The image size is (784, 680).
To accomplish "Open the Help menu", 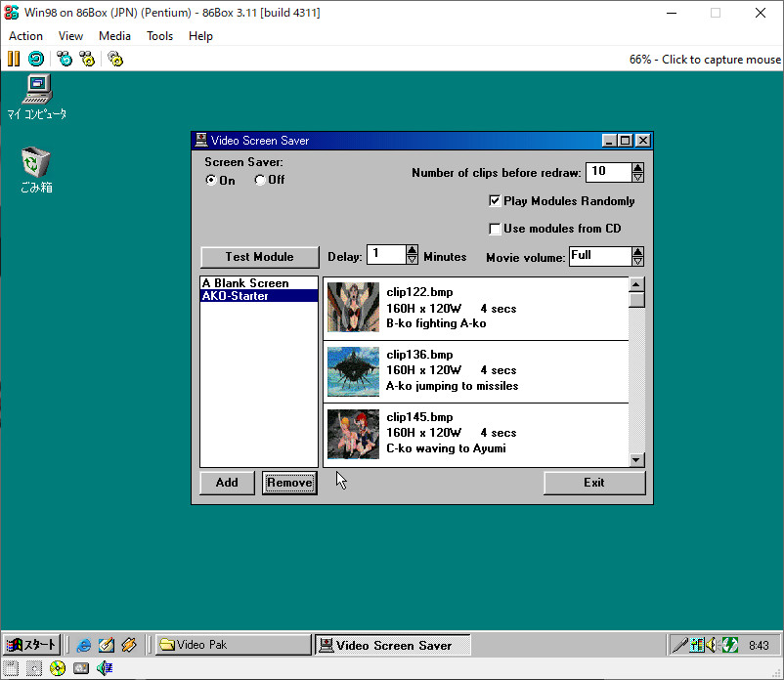I will click(x=200, y=36).
